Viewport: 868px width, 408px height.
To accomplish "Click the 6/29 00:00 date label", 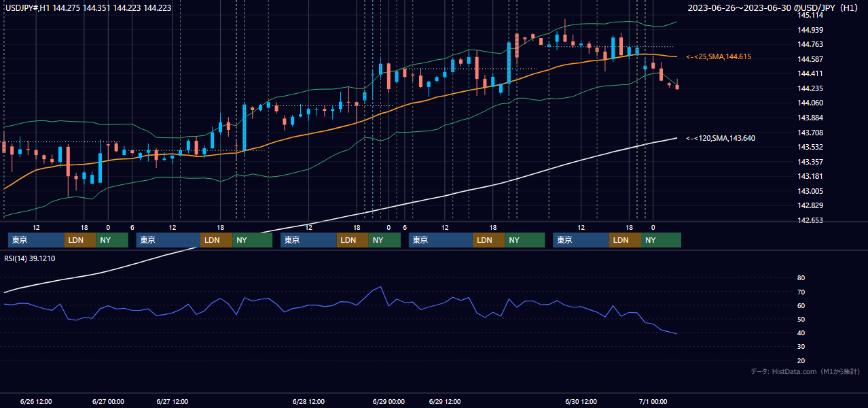I will tap(388, 401).
